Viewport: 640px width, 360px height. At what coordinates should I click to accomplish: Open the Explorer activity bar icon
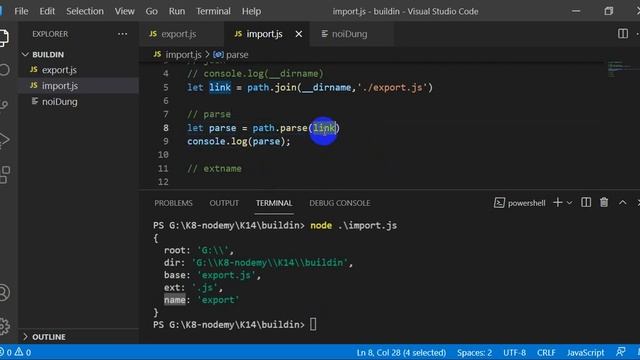[x=3, y=38]
